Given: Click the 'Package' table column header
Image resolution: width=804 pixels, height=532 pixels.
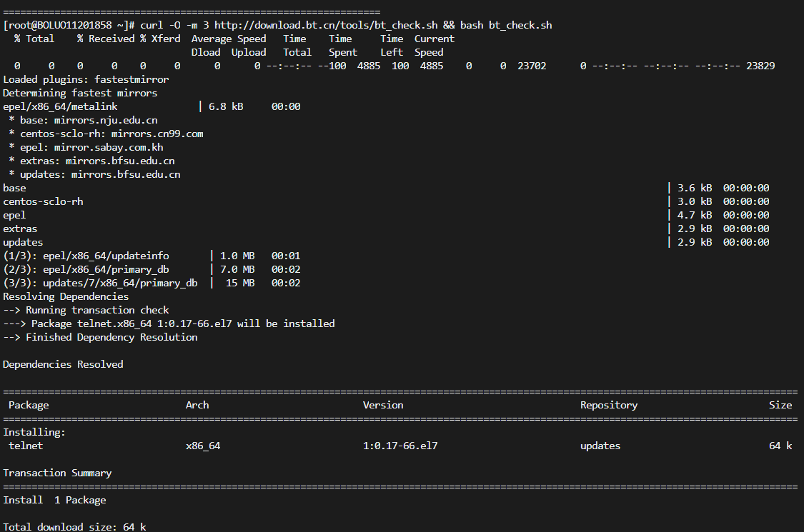Looking at the screenshot, I should coord(29,406).
